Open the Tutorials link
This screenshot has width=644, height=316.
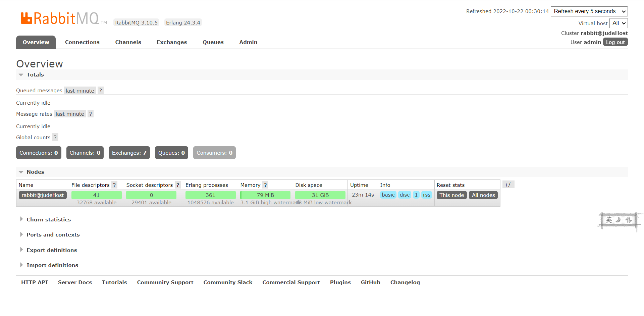point(114,282)
